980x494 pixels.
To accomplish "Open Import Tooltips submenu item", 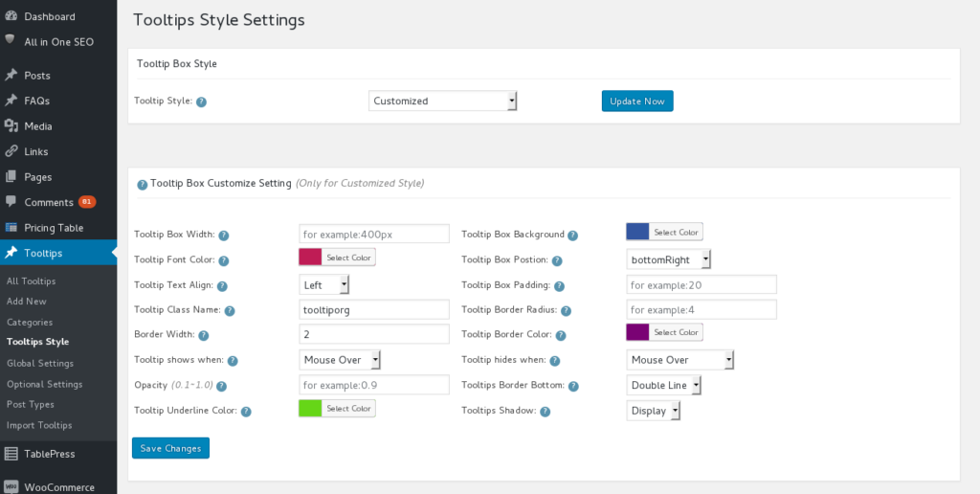I will point(39,425).
